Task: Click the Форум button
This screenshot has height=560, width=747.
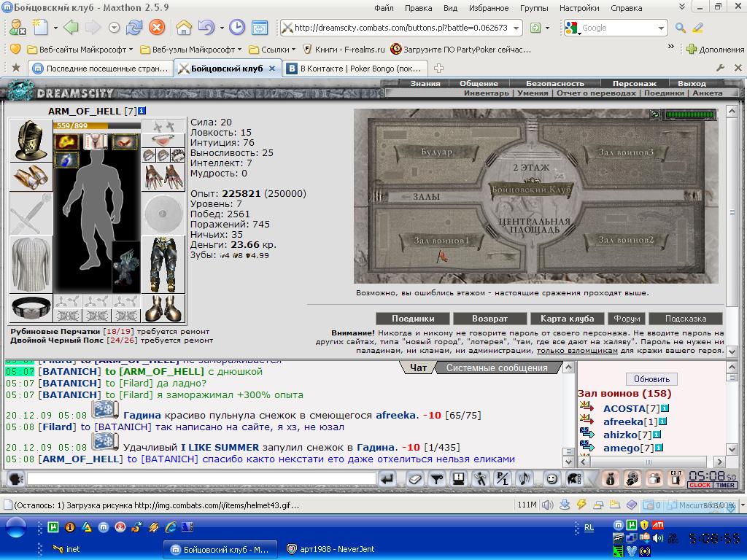Action: pos(627,319)
